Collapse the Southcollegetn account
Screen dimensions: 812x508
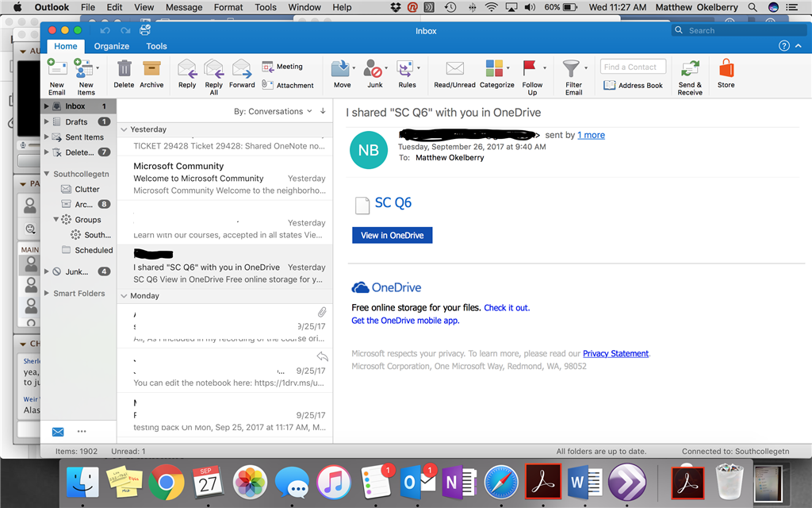pos(46,174)
